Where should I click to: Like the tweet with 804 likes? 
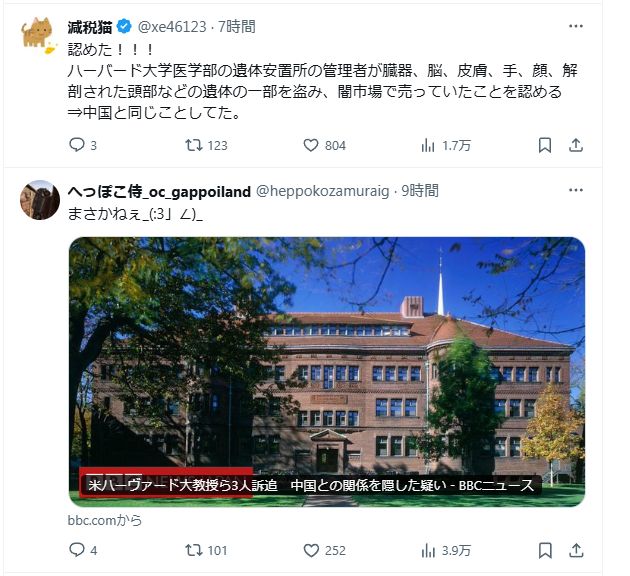[324, 145]
